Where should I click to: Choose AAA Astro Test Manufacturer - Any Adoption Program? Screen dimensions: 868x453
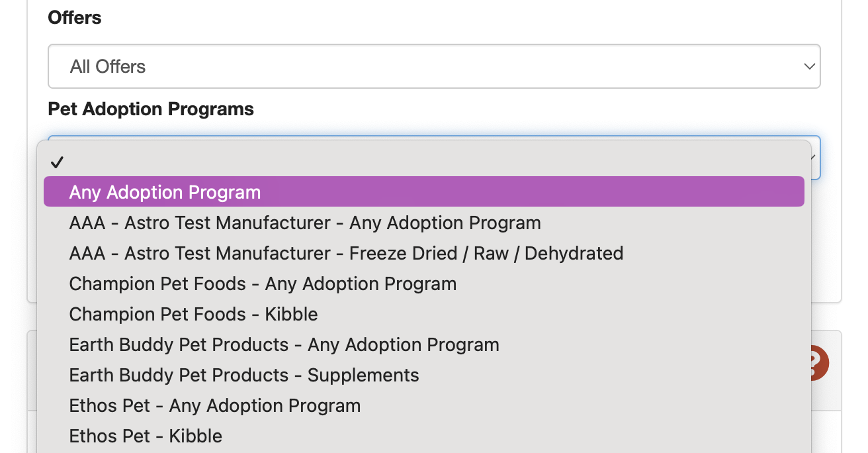[305, 223]
